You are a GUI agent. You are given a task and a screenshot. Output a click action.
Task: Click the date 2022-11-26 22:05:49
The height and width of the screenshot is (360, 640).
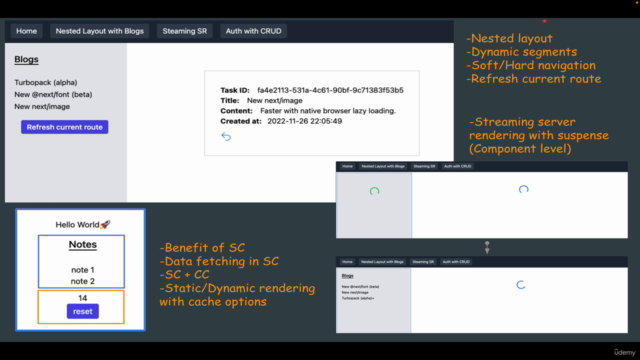tap(304, 121)
